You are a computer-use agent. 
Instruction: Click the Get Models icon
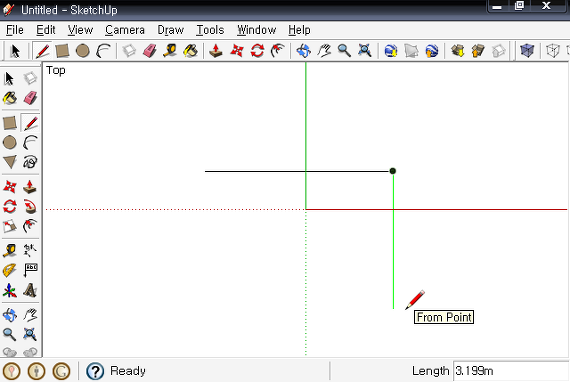point(458,51)
